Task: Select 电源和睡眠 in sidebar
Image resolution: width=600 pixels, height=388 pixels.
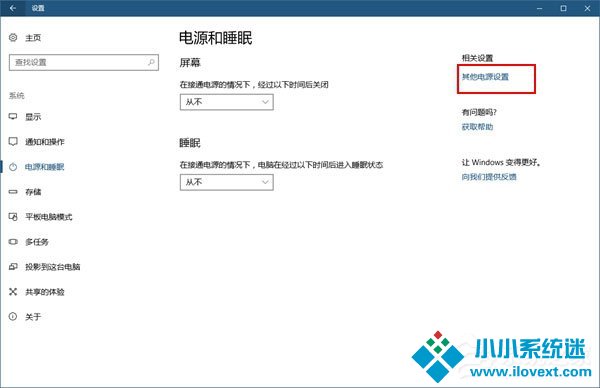Action: [45, 167]
